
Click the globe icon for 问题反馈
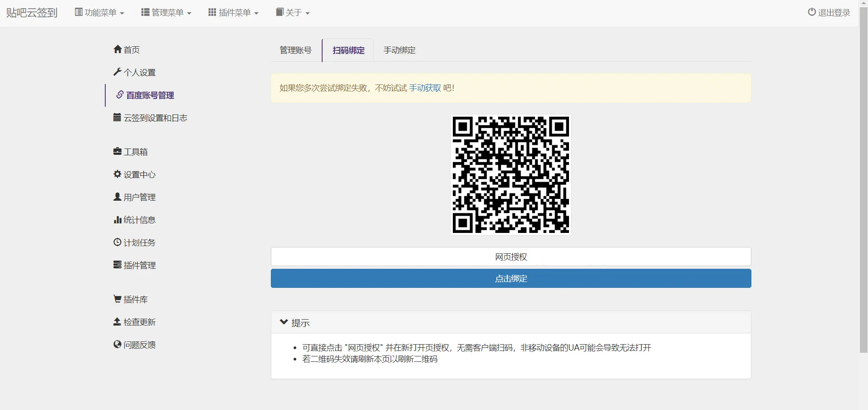(x=118, y=344)
